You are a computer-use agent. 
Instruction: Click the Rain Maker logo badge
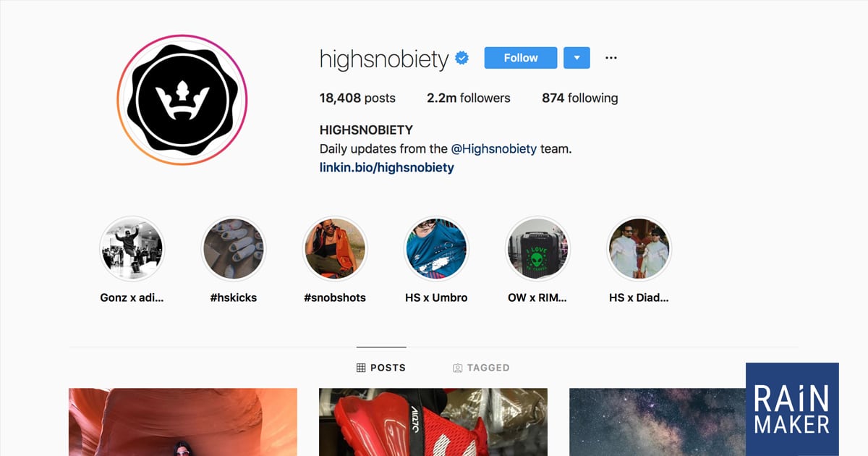pyautogui.click(x=792, y=409)
